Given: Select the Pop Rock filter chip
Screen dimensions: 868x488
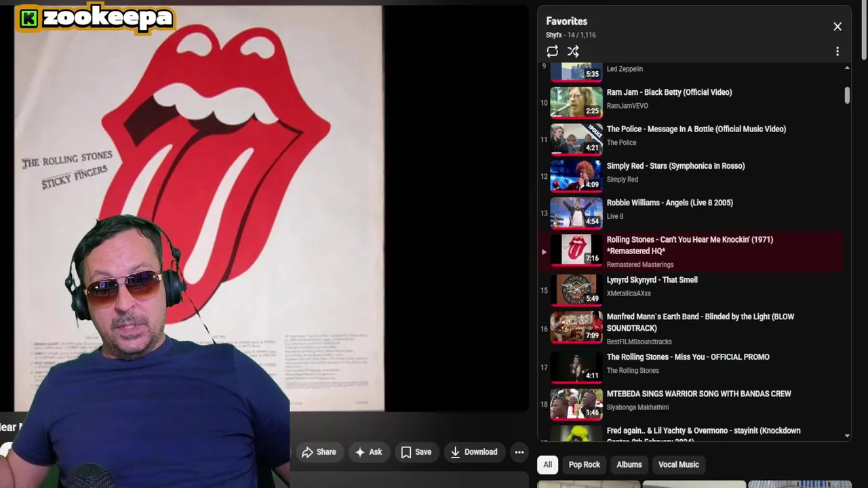Looking at the screenshot, I should [x=585, y=464].
